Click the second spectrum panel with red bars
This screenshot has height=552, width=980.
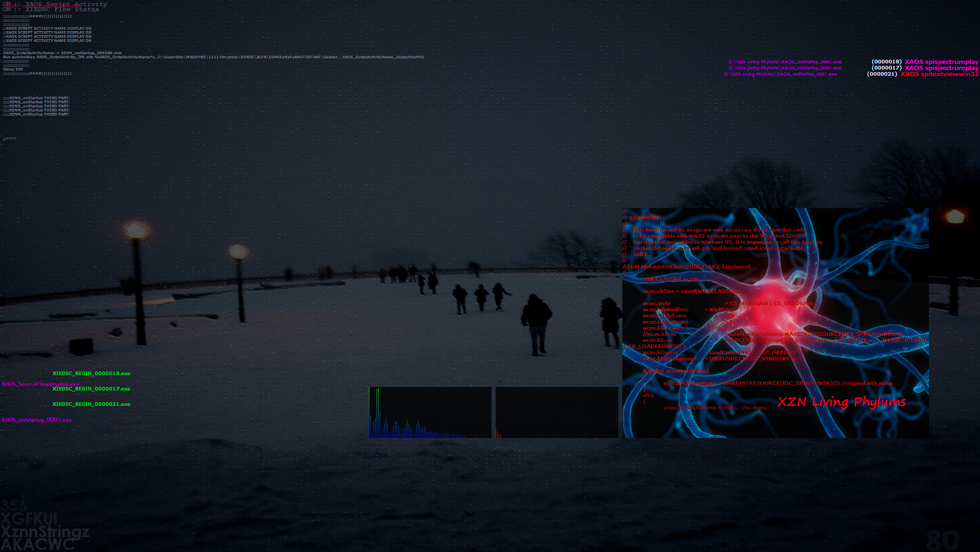pos(556,412)
